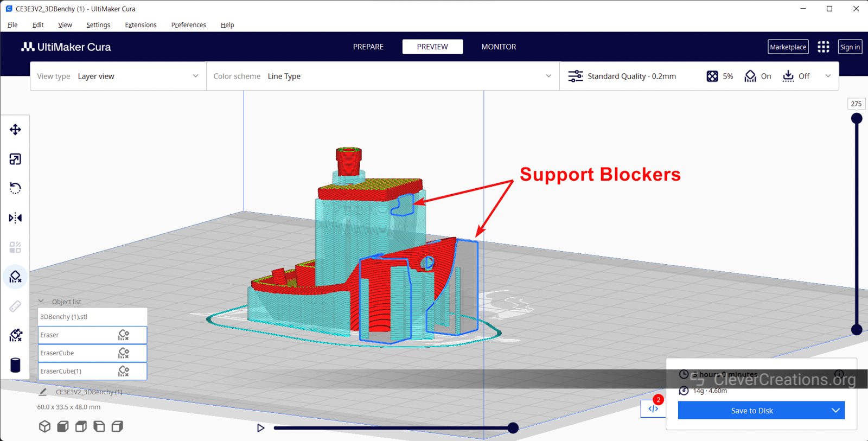Select EraserCube(1) in object list
868x441 pixels.
[92, 371]
